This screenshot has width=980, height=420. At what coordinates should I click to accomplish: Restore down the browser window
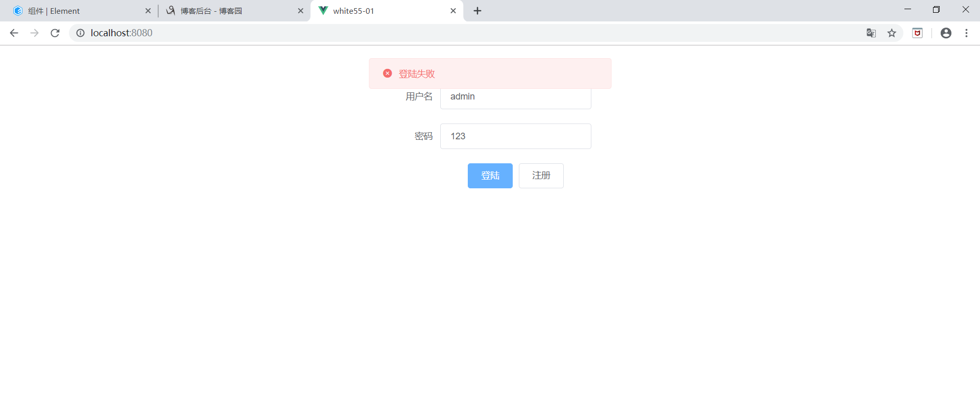[x=936, y=10]
